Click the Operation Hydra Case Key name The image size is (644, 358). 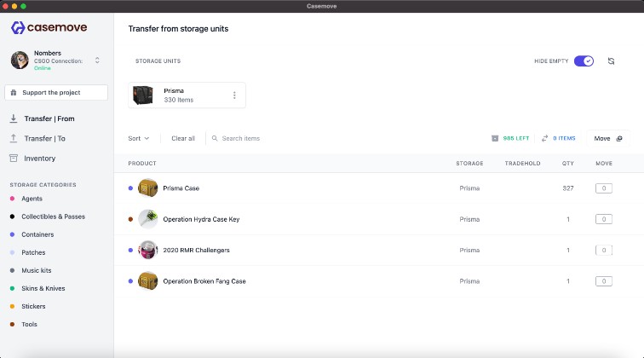coord(201,219)
